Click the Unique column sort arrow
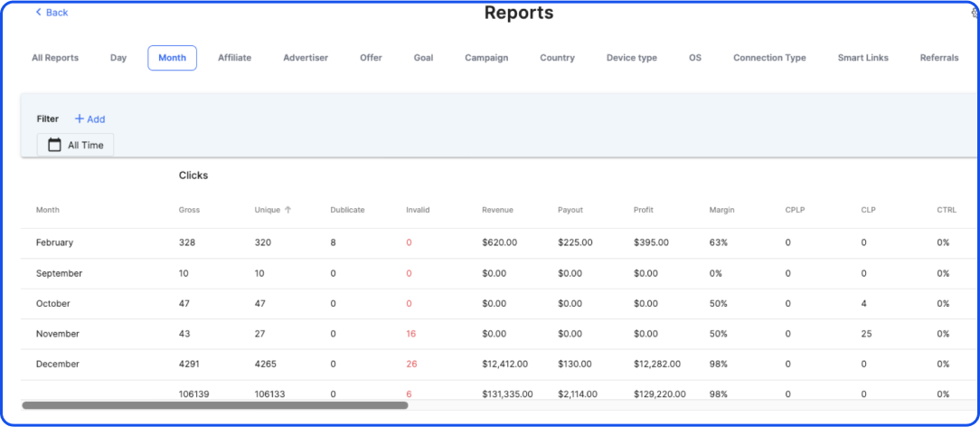 (288, 210)
